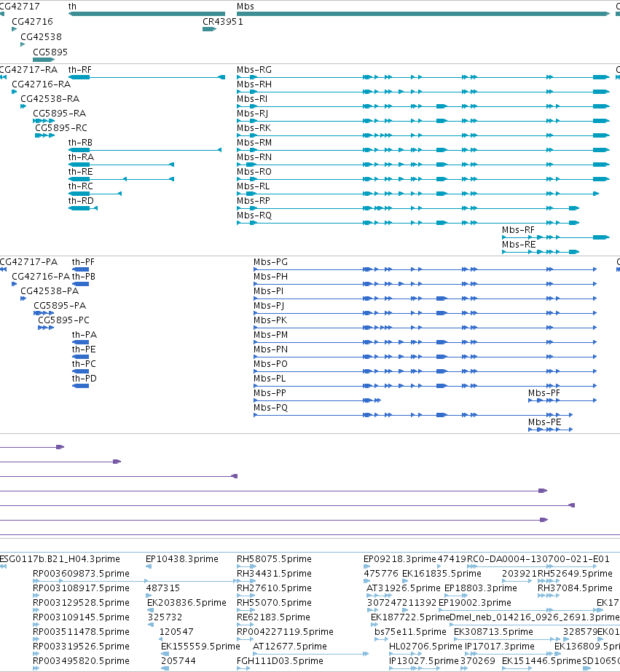Click protein th-PF

click(80, 269)
